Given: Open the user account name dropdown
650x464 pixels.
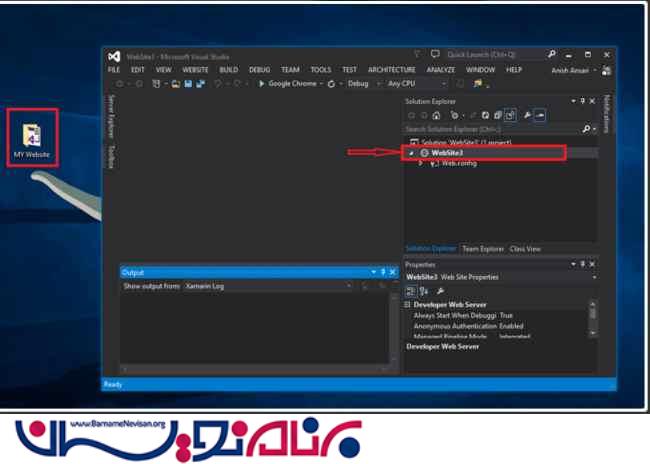Looking at the screenshot, I should click(595, 70).
